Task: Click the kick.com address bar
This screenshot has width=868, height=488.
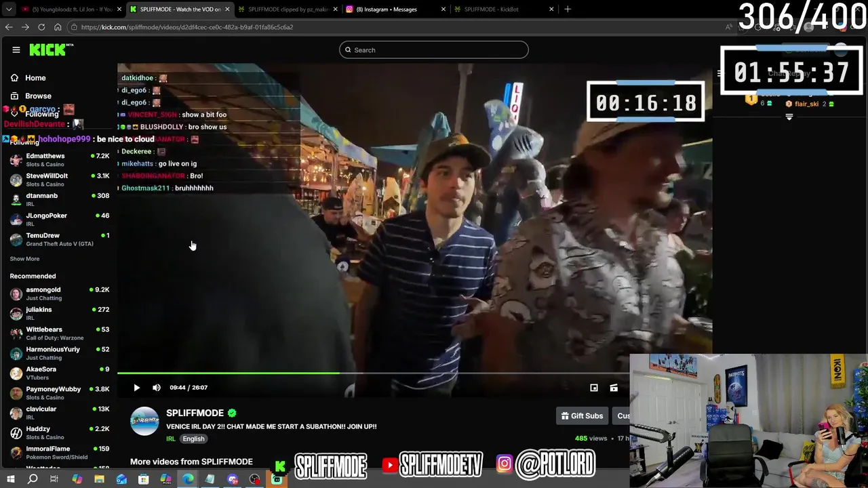Action: coord(400,27)
